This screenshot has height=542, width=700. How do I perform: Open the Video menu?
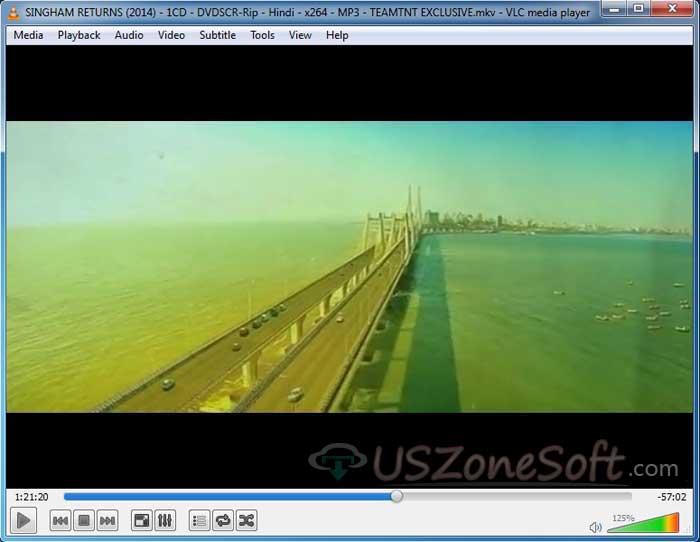click(171, 35)
